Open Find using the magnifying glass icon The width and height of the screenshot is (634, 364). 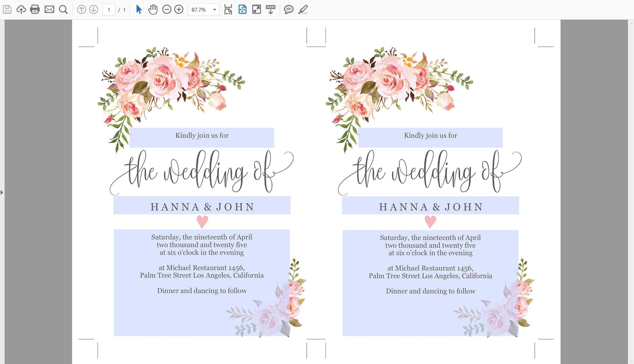point(64,9)
